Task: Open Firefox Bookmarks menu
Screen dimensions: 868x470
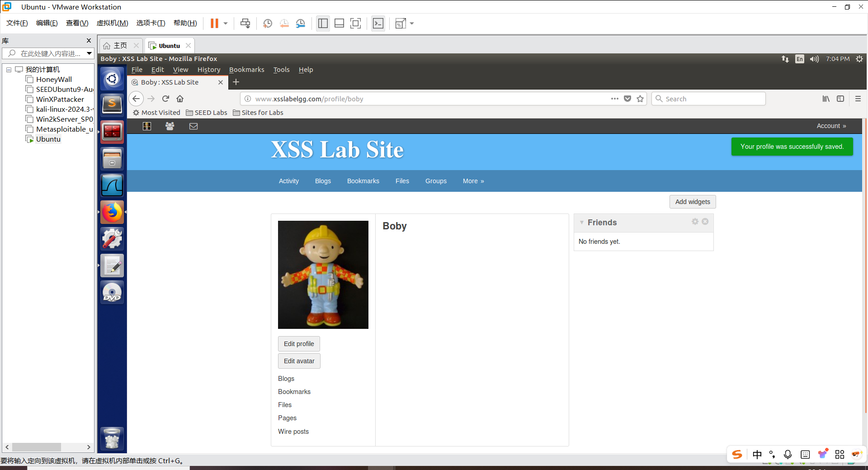Action: click(246, 70)
